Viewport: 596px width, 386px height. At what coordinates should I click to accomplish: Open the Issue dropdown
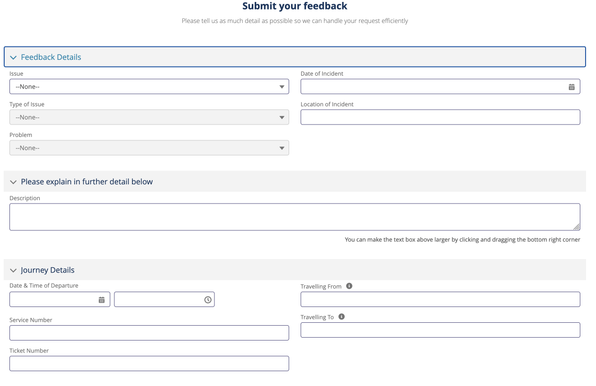point(149,87)
